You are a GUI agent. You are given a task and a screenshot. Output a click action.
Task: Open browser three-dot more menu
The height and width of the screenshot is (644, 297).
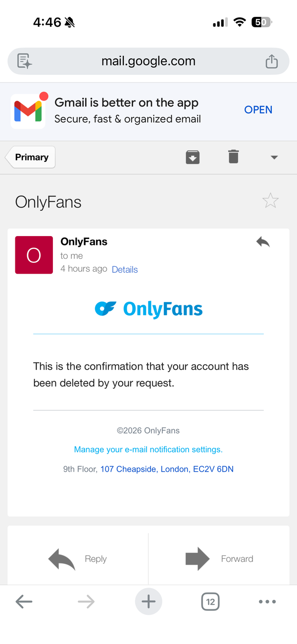(x=267, y=602)
